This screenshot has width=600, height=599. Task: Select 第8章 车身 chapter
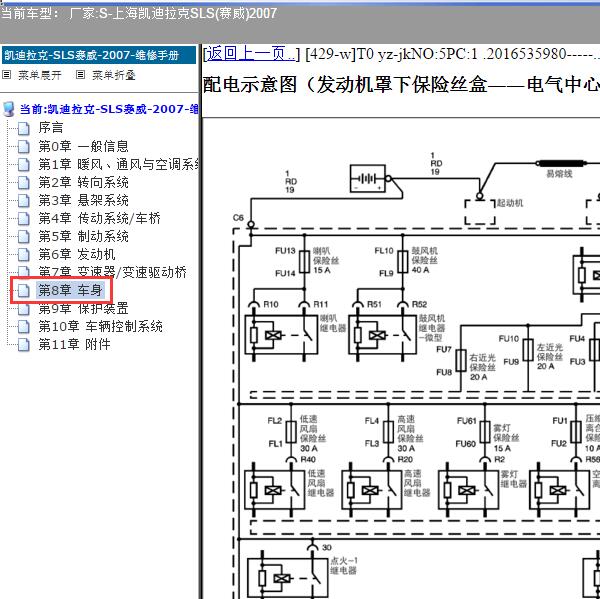pyautogui.click(x=70, y=290)
